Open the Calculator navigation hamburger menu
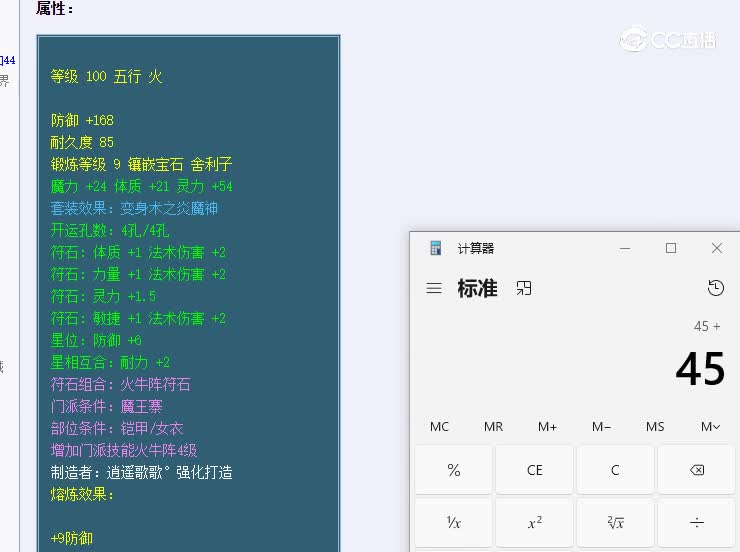Image resolution: width=740 pixels, height=552 pixels. (434, 288)
